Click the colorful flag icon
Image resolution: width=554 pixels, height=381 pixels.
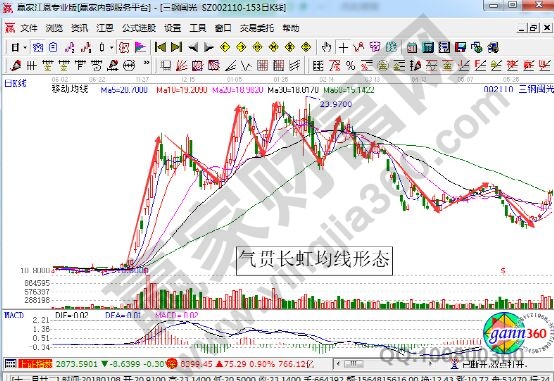(x=140, y=47)
